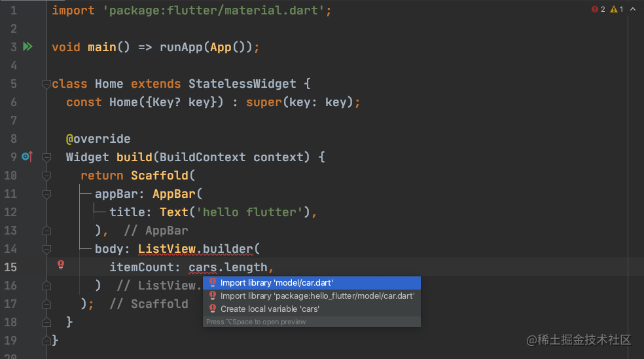Click the "Press ⌥Space to open preview" hint

pos(256,322)
